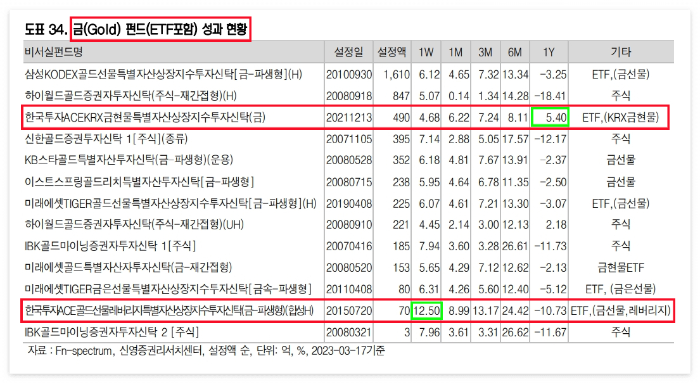
Task: Click the '금현물ETF' cell
Action: [x=621, y=268]
